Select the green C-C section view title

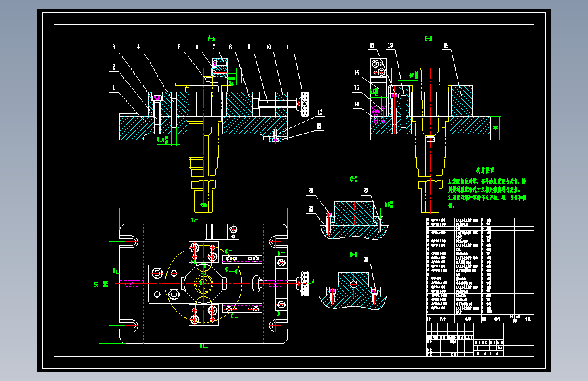click(353, 179)
